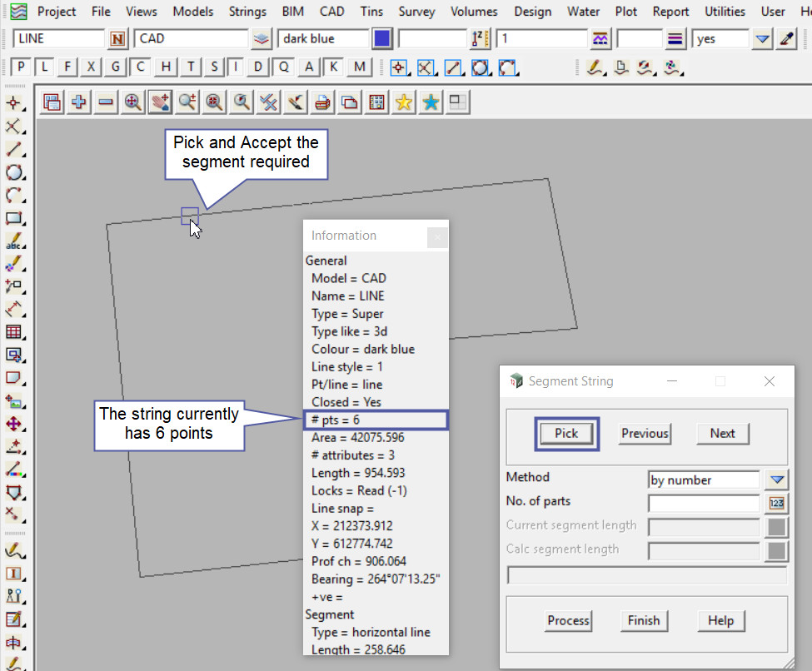Viewport: 812px width, 671px height.
Task: Select the hand pan view tool
Action: pyautogui.click(x=160, y=102)
